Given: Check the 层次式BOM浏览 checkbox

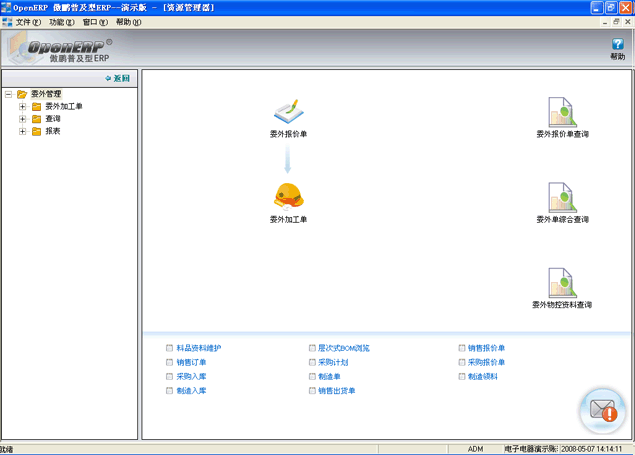Looking at the screenshot, I should 313,348.
